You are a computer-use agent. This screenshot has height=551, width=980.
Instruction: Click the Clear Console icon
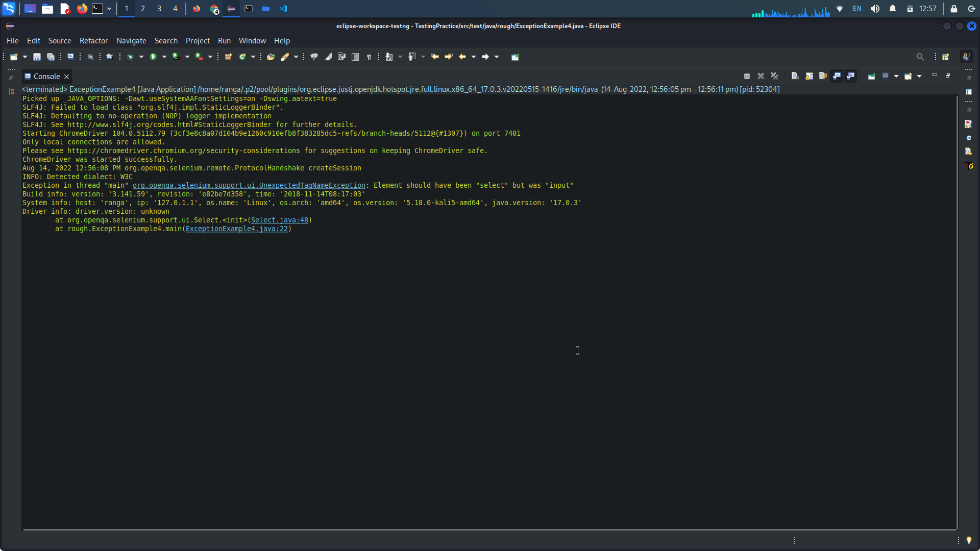(795, 76)
